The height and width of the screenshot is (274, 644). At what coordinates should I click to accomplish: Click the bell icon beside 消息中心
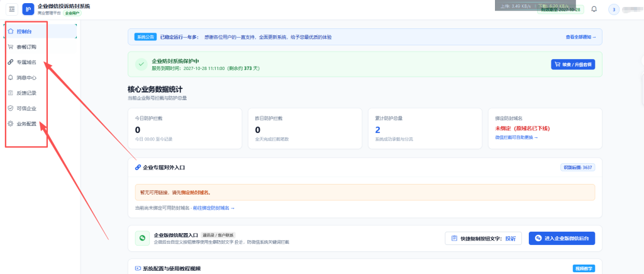[x=11, y=77]
